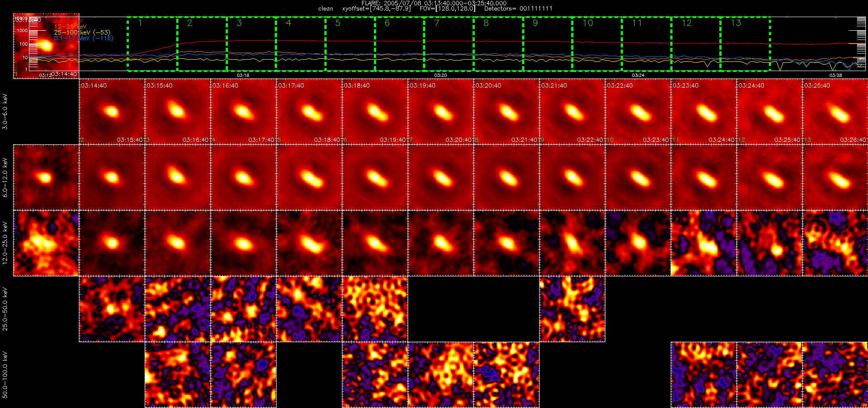Choose the 6.0-12.0 keV image in the 03:21:40 column

click(572, 177)
